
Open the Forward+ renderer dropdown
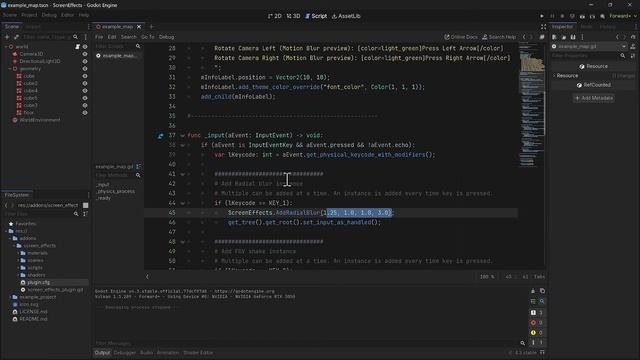[622, 16]
